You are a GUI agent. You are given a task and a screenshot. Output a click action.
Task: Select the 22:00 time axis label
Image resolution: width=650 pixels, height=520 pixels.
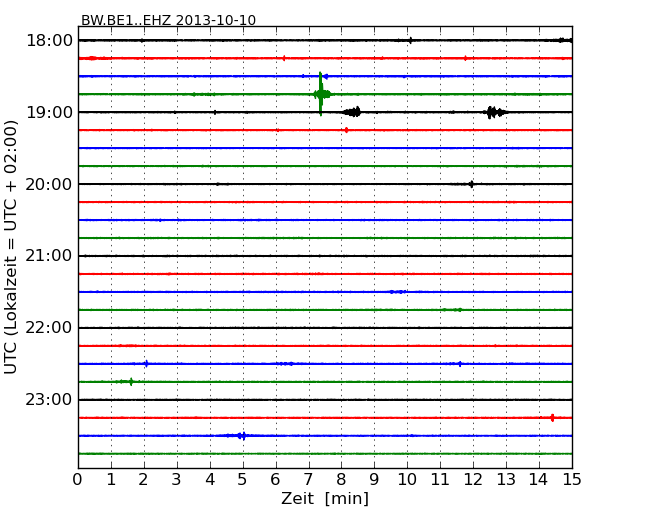pos(49,328)
